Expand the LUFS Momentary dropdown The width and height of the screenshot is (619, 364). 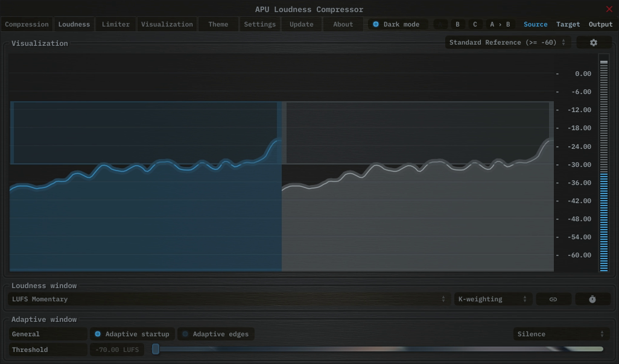229,300
